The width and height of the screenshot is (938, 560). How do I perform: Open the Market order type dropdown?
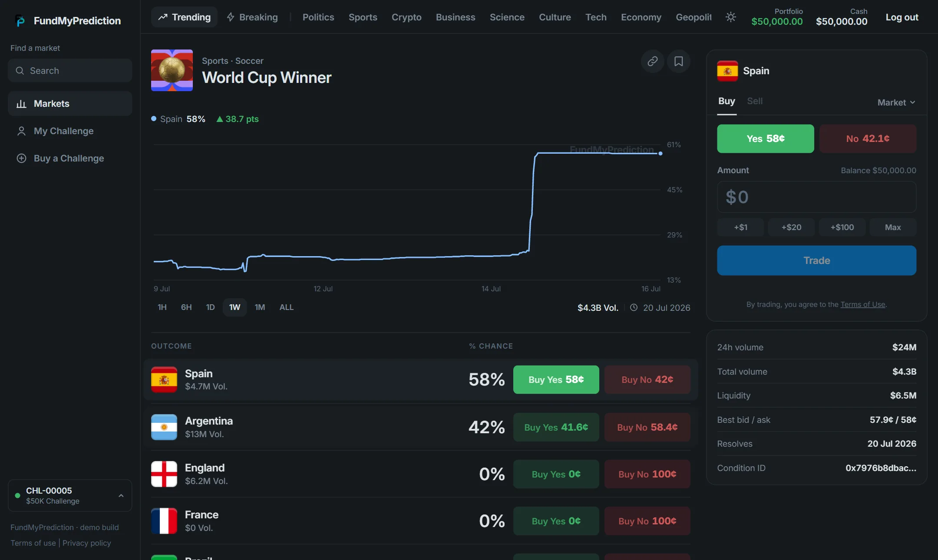[896, 102]
